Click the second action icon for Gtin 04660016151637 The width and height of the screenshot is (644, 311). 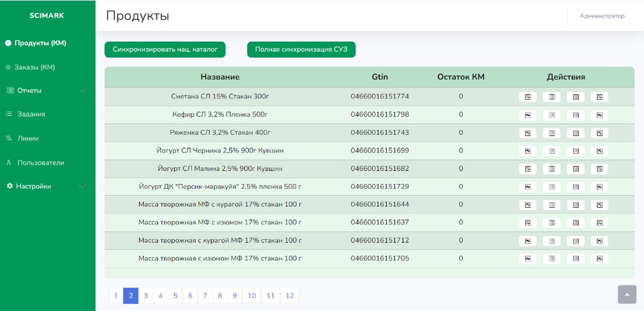(552, 223)
